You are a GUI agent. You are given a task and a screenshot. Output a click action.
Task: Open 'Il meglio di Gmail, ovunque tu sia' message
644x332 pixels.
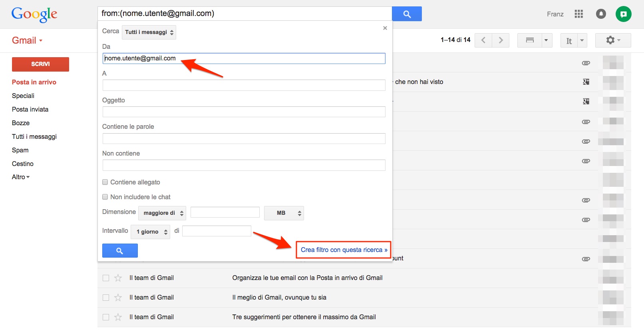[279, 298]
